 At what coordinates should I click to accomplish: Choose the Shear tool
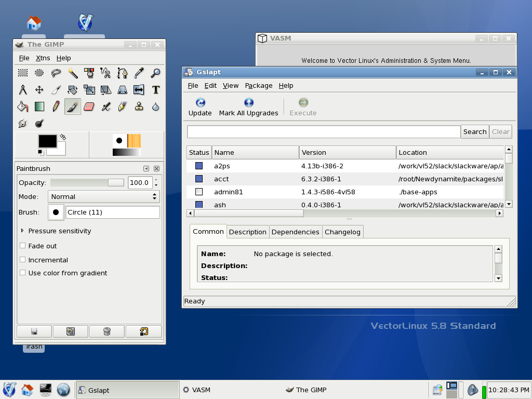tap(106, 90)
